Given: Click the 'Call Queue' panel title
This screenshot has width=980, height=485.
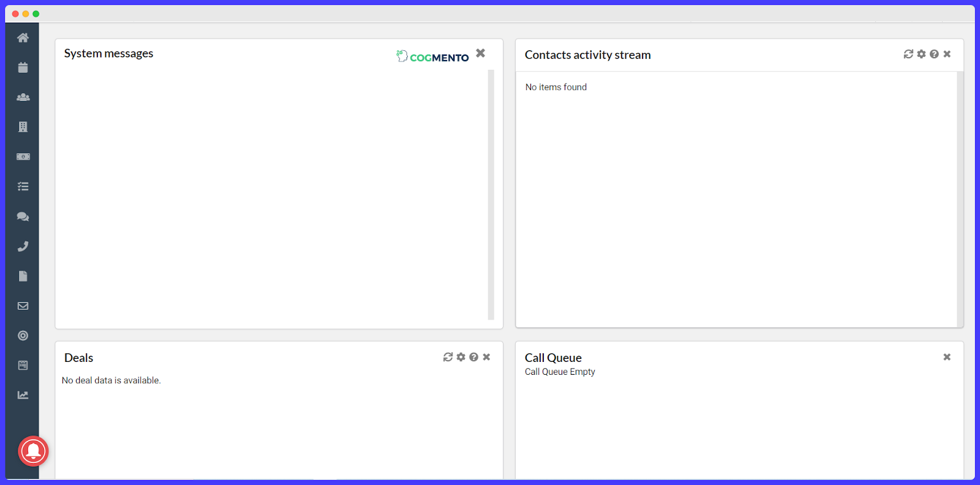Looking at the screenshot, I should pos(553,358).
